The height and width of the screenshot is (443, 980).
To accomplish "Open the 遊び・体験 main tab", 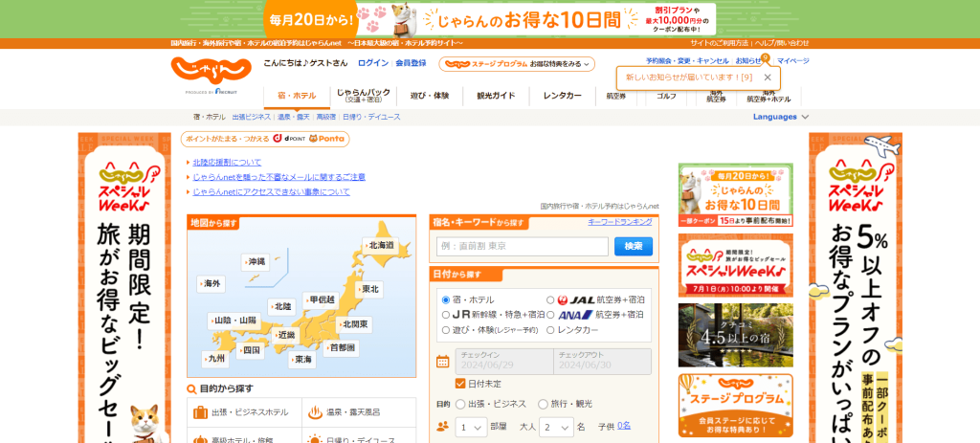I will [430, 96].
